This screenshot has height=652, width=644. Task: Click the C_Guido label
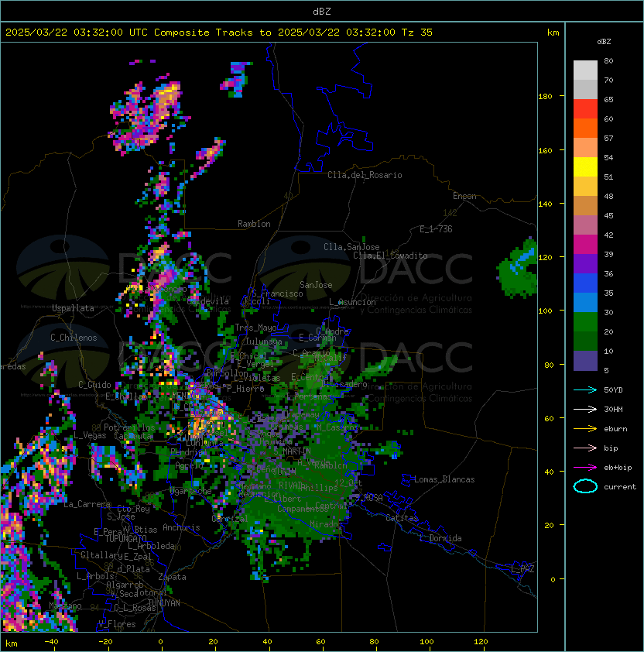pos(94,385)
